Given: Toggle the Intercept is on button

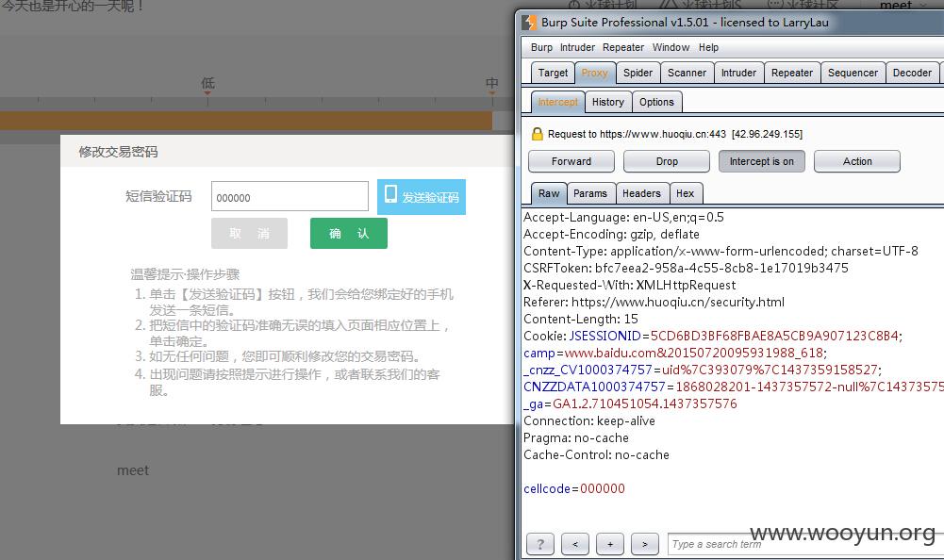Looking at the screenshot, I should click(762, 161).
